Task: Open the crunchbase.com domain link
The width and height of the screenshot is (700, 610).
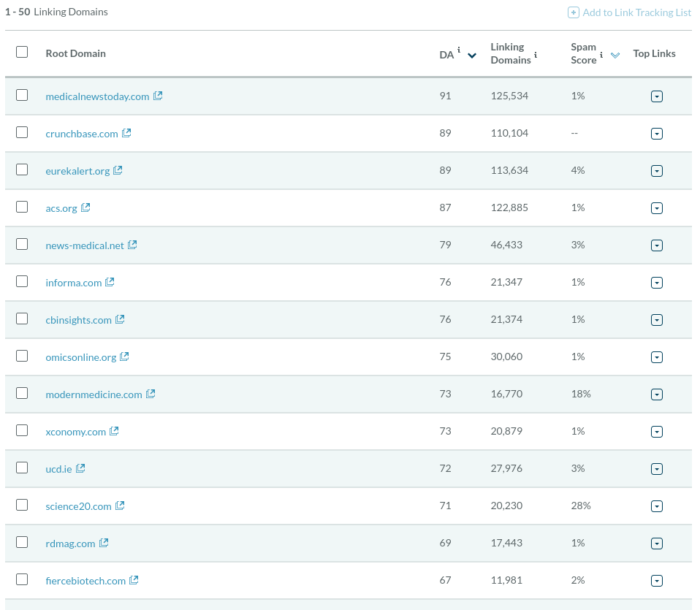Action: 82,134
